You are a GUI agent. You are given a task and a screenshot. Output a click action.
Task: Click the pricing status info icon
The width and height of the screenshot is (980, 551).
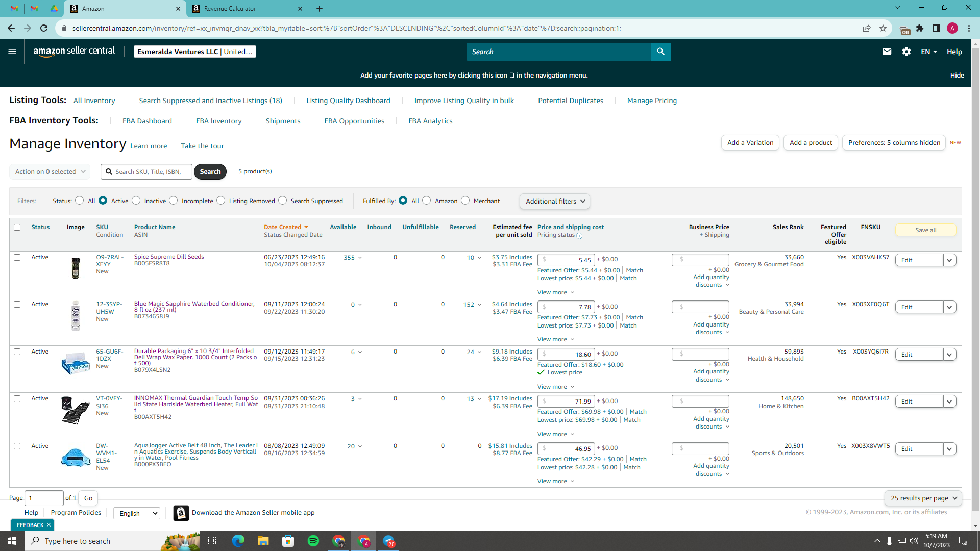pyautogui.click(x=579, y=236)
